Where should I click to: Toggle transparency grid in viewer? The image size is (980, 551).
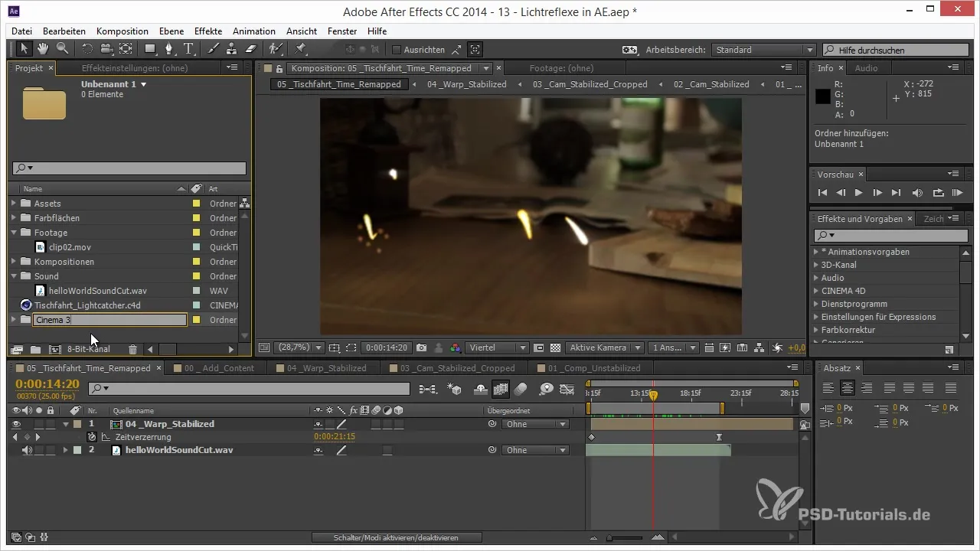557,347
